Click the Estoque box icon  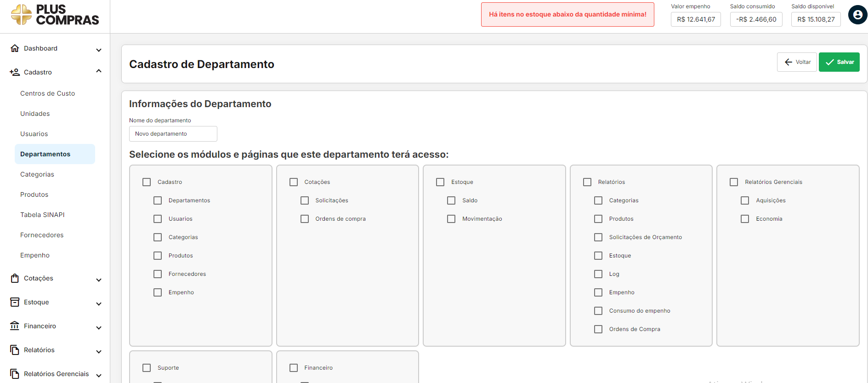(x=15, y=302)
